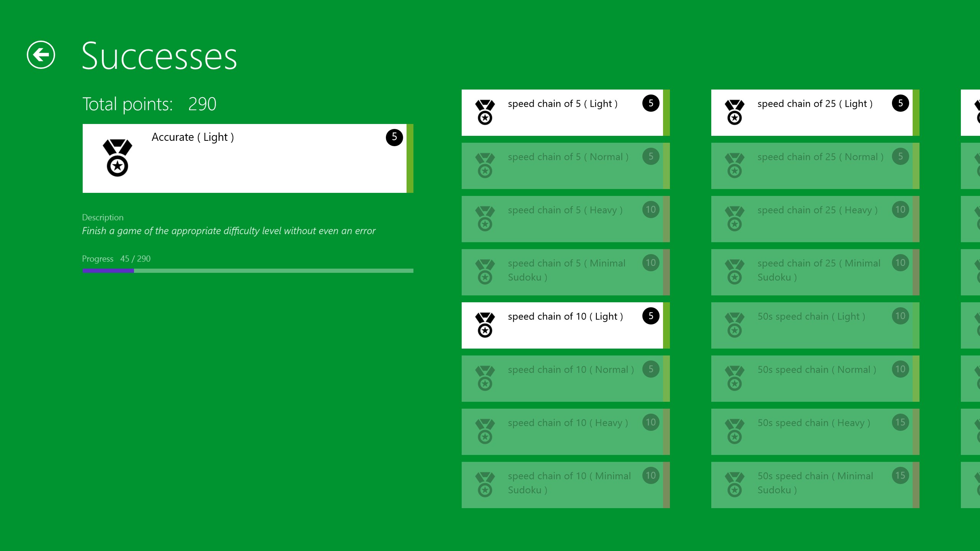Select speed chain of 5 (Heavy) achievement
The width and height of the screenshot is (980, 551).
[x=563, y=219]
